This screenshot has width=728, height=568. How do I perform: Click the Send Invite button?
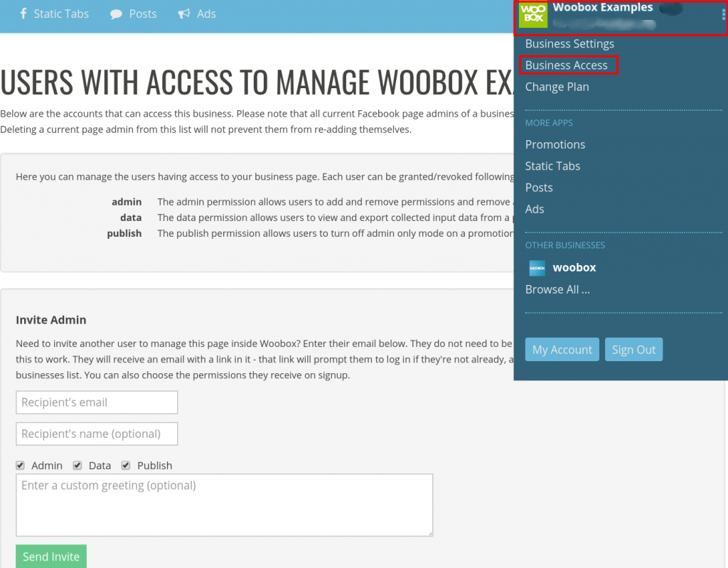[50, 557]
